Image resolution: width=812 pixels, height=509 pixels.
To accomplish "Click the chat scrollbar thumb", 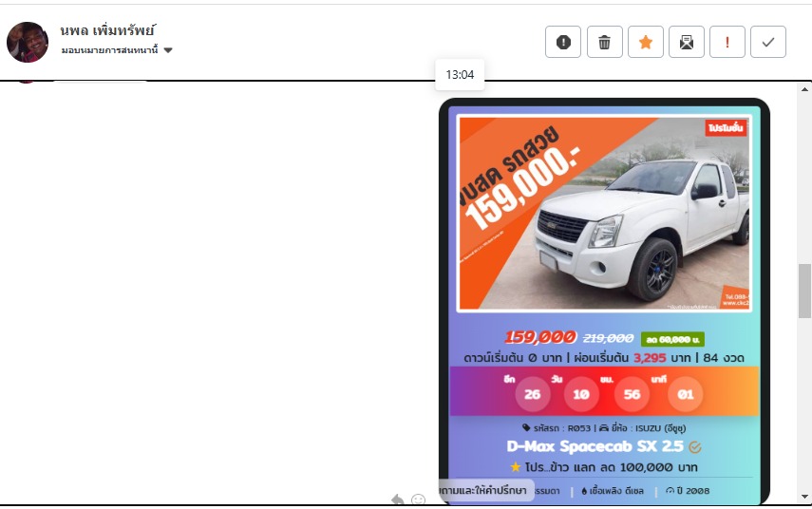I will 804,291.
